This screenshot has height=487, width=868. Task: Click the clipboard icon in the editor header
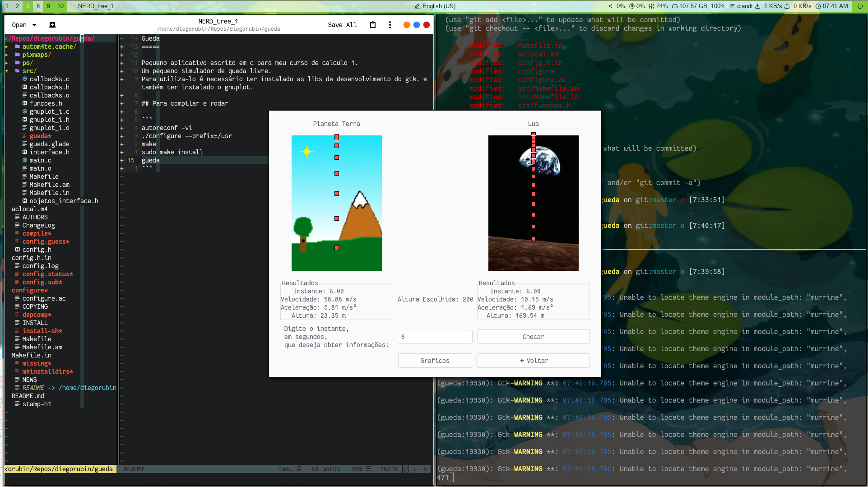[x=373, y=25]
